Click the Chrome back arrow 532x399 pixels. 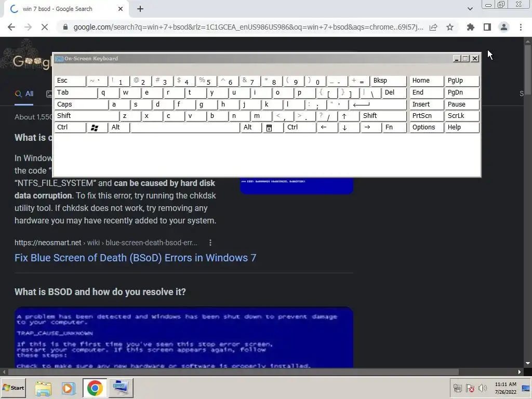pos(11,27)
